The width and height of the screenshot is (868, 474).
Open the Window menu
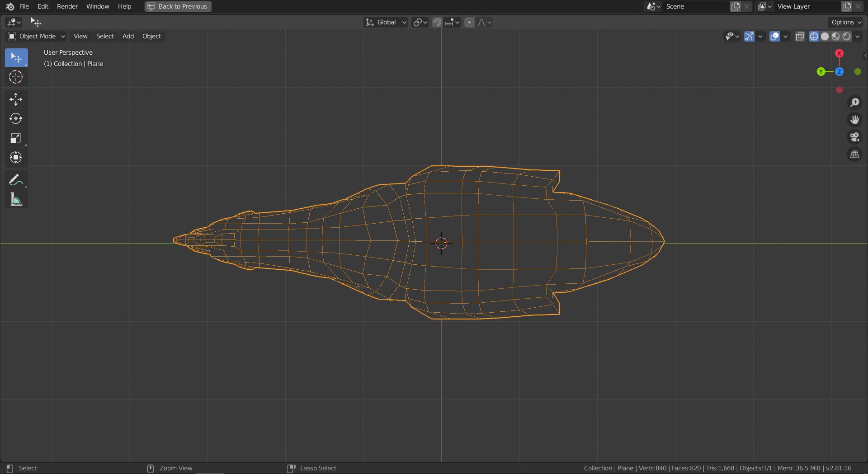coord(98,6)
